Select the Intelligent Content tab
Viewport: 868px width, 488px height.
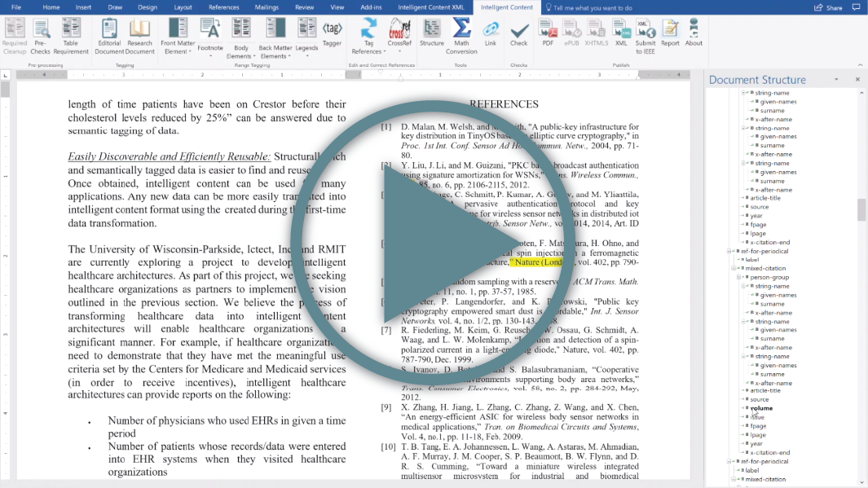(x=506, y=7)
